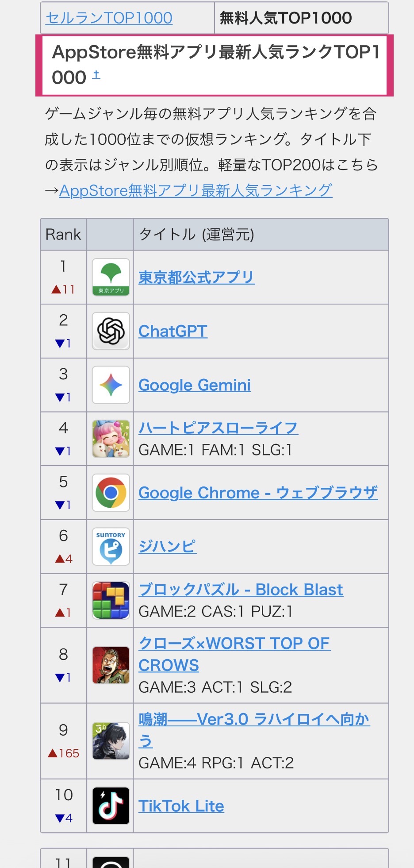The width and height of the screenshot is (414, 868).
Task: Tap the Wuthering Waves Ver3.0 icon
Action: 111,741
